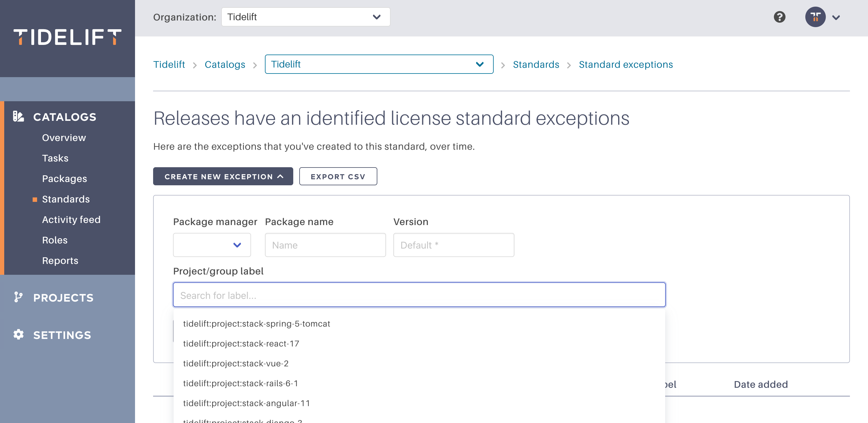Click the Catalogs section icon

point(18,116)
